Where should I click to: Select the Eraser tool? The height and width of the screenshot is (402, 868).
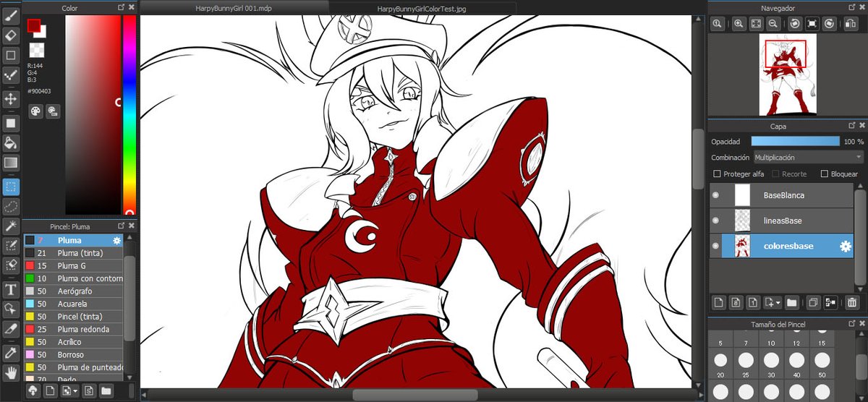(11, 35)
